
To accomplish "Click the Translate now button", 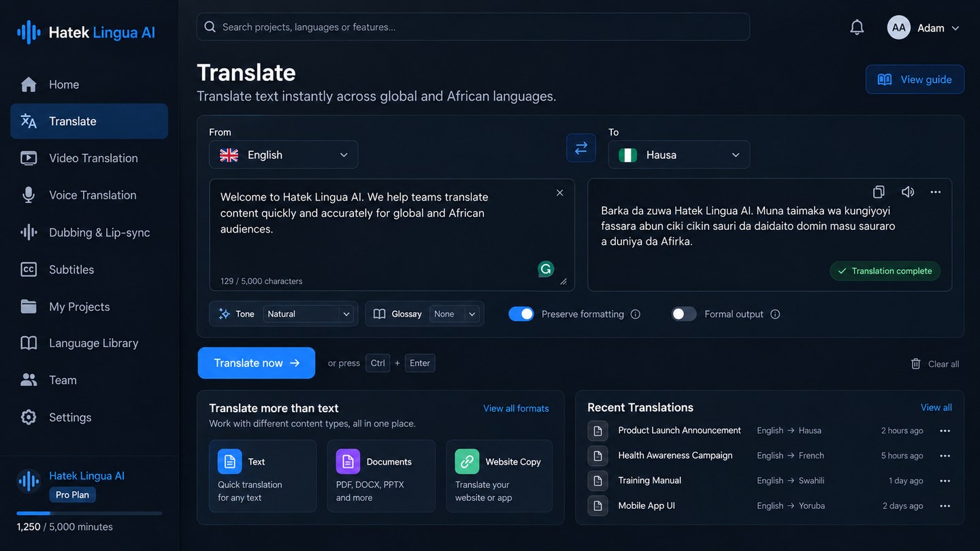I will 257,363.
